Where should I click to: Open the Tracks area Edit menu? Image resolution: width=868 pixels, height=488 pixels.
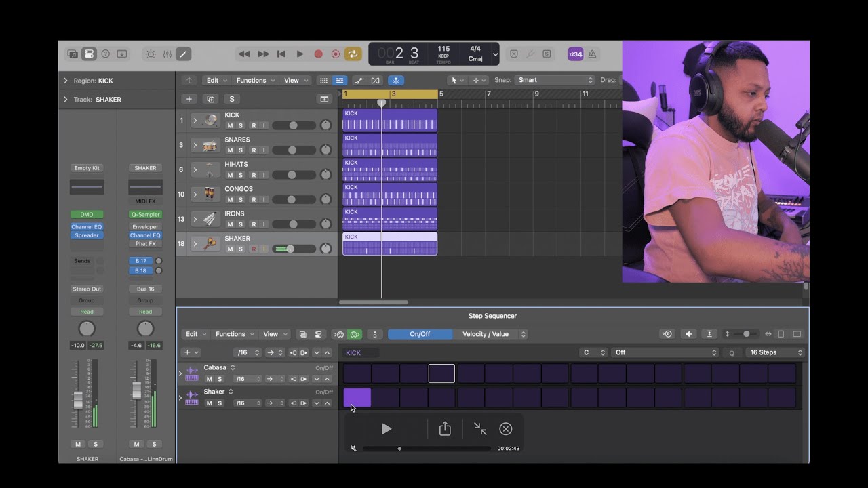click(x=216, y=81)
